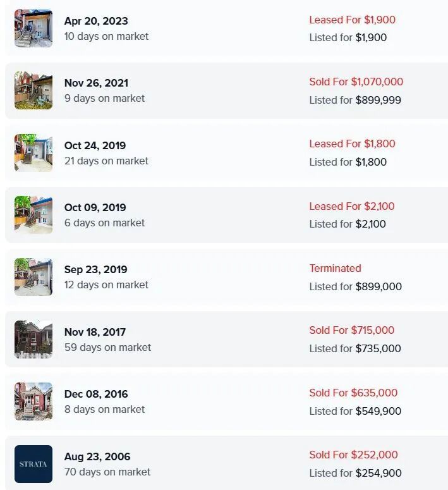The width and height of the screenshot is (448, 490).
Task: Click the 59 days on market text
Action: pos(107,347)
